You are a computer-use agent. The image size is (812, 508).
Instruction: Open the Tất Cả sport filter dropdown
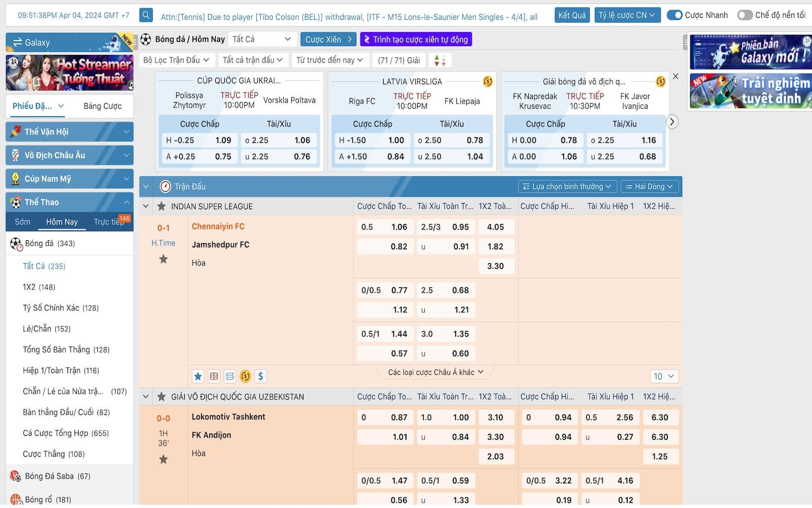coord(262,39)
